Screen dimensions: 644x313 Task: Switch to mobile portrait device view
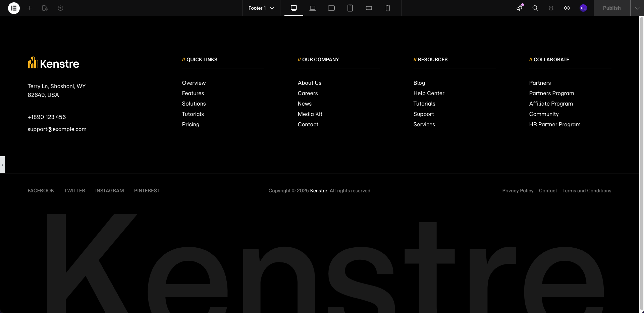tap(388, 8)
